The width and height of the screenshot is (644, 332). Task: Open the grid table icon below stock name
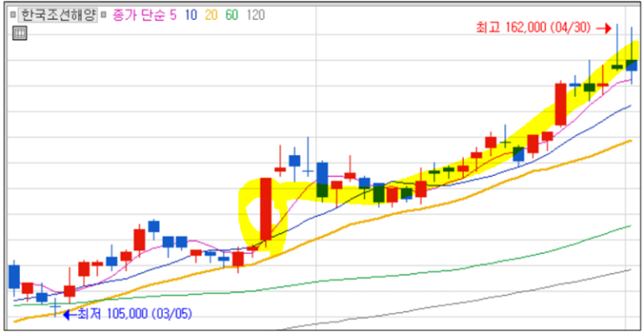20,33
